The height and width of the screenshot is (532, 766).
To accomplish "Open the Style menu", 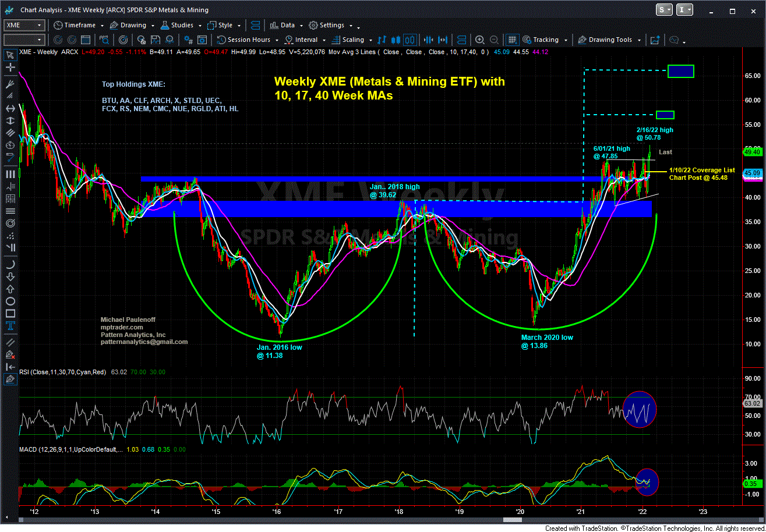I will 220,25.
